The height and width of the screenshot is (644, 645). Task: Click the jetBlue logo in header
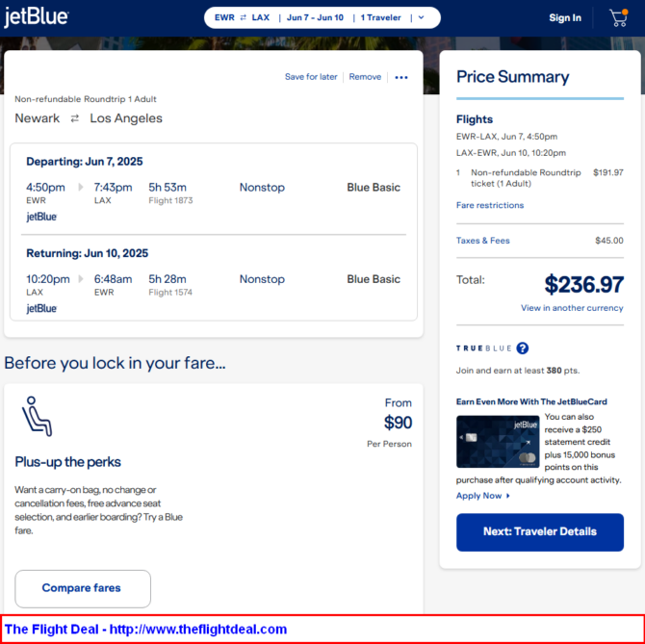[x=37, y=17]
